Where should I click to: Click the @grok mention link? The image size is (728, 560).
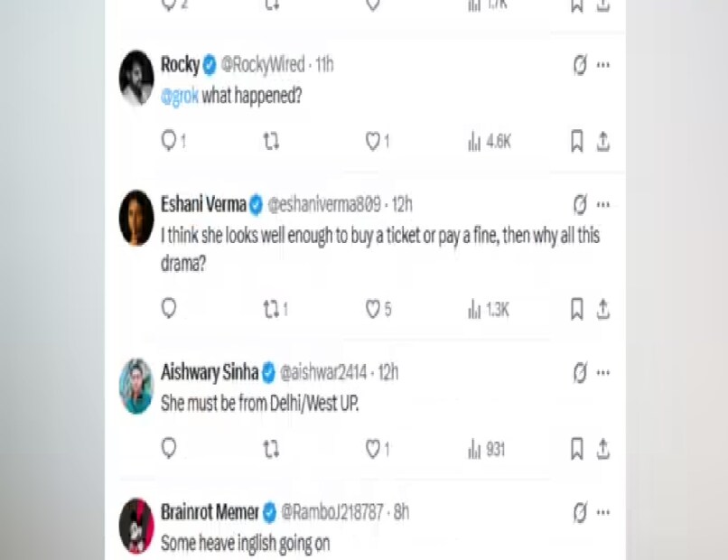[x=179, y=96]
